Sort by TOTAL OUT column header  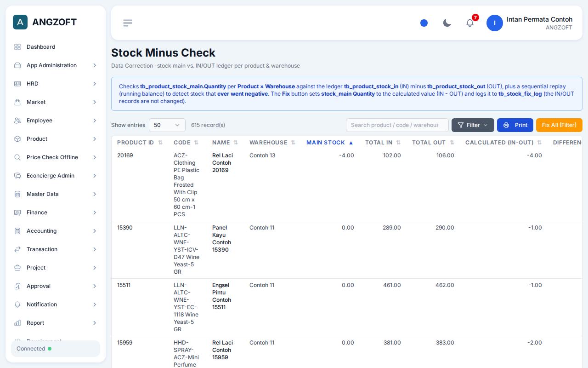tap(433, 143)
